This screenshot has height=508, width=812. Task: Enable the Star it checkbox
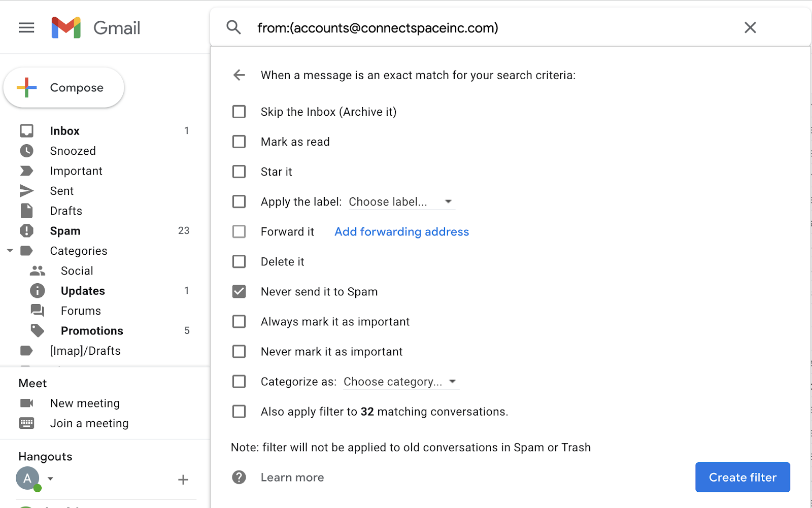pyautogui.click(x=239, y=172)
